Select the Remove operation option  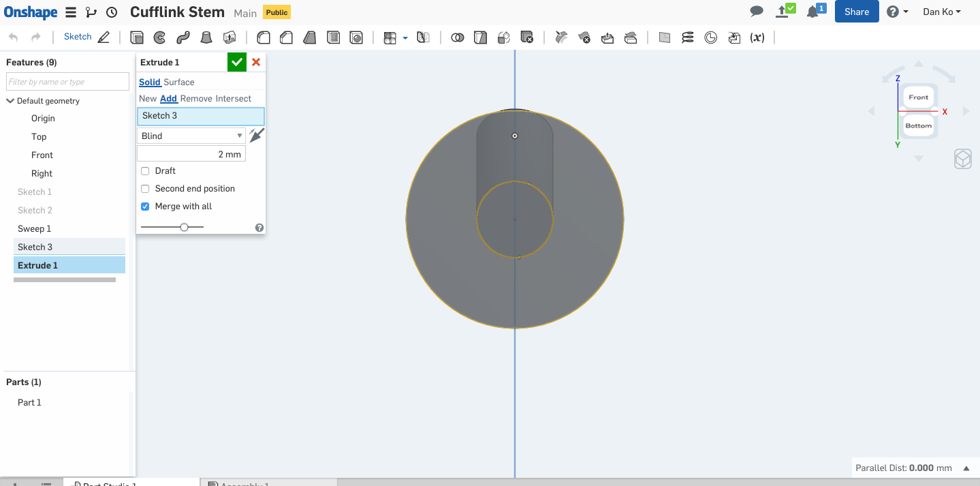point(196,99)
